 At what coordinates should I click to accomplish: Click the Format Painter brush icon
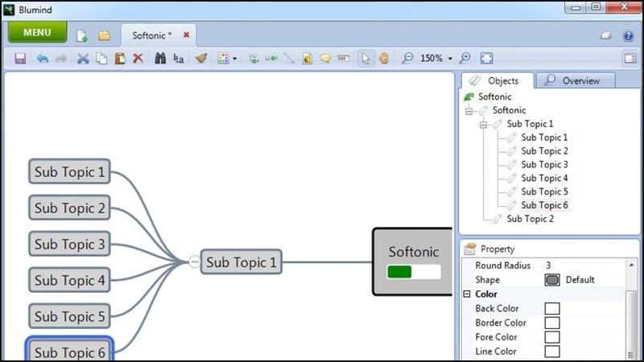coord(201,59)
